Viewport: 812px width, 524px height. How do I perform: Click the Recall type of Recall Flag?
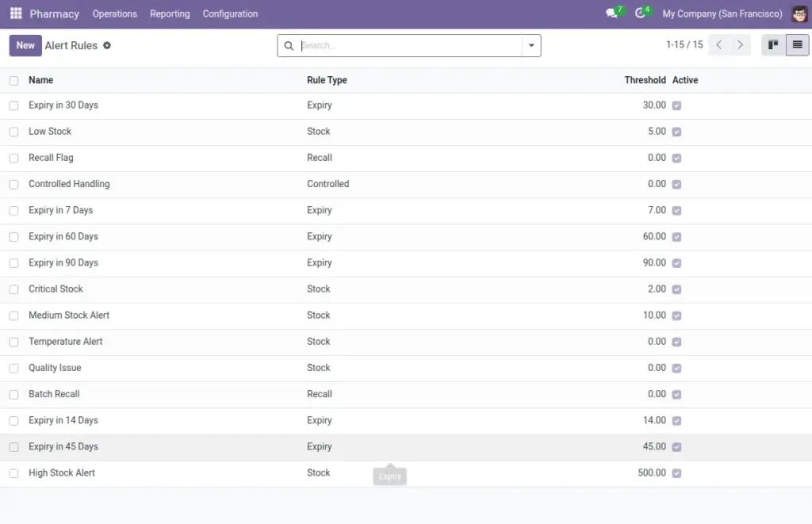(x=320, y=158)
